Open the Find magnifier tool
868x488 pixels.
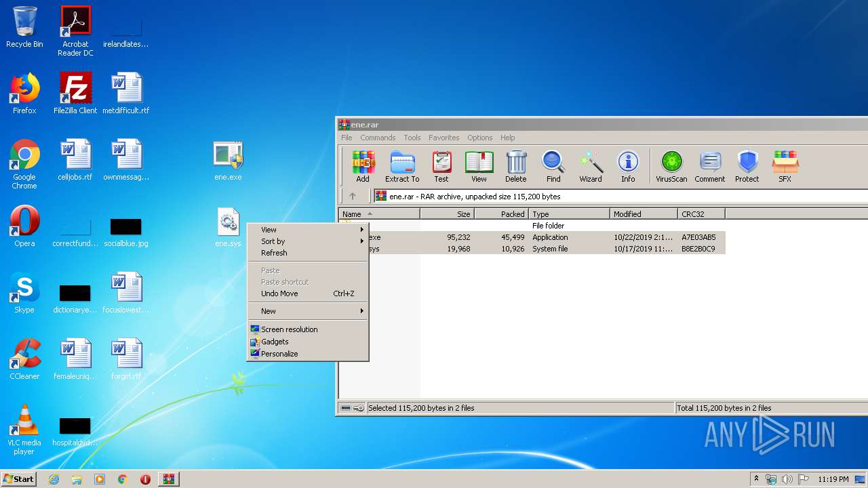click(553, 167)
